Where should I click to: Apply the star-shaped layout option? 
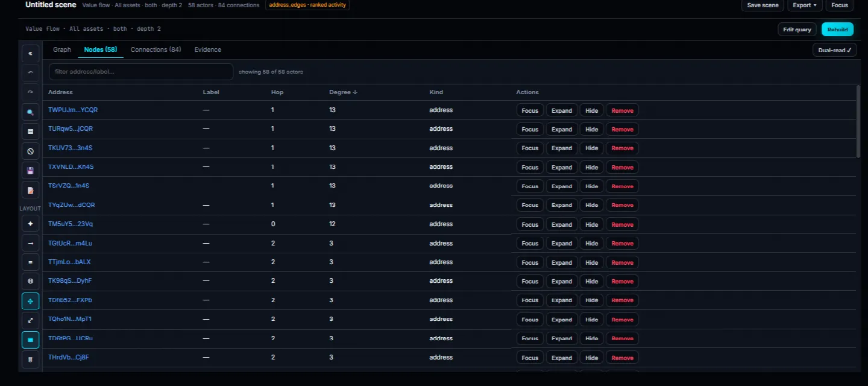point(31,224)
